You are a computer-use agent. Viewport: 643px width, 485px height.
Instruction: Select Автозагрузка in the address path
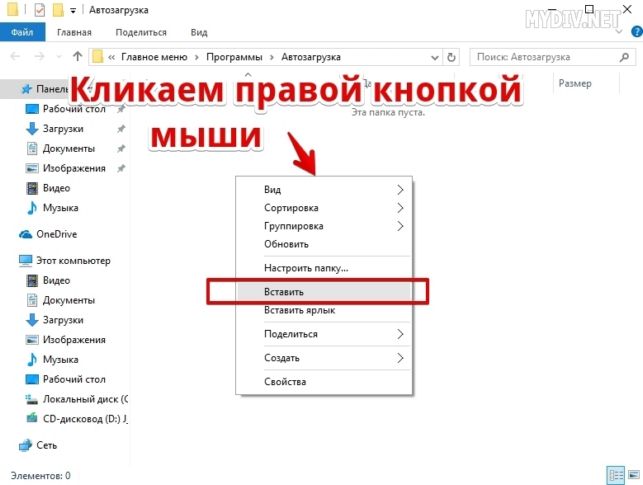point(311,57)
